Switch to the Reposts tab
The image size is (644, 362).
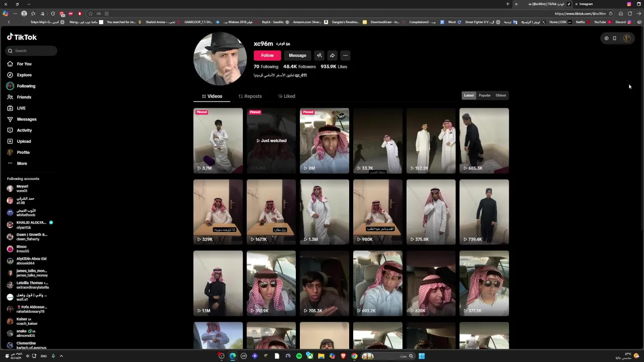point(250,96)
